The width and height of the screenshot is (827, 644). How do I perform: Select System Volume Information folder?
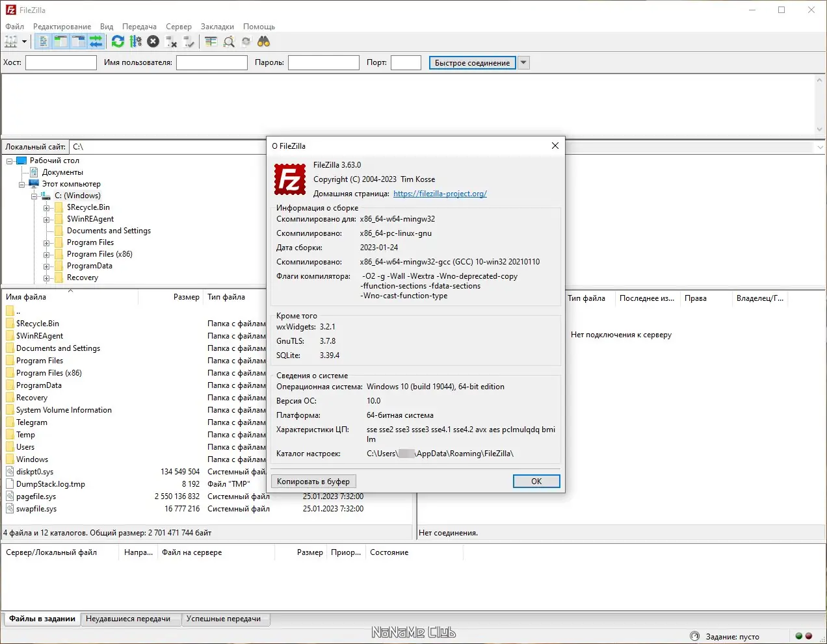click(64, 410)
